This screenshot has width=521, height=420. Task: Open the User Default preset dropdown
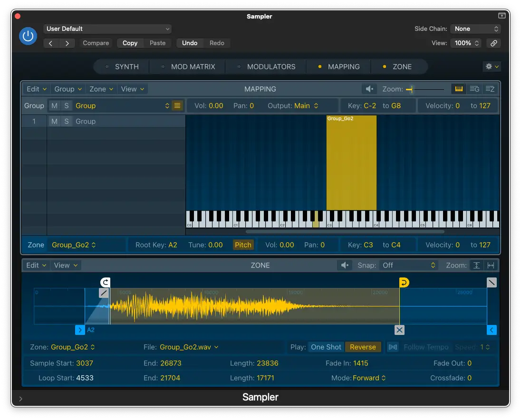coord(108,29)
